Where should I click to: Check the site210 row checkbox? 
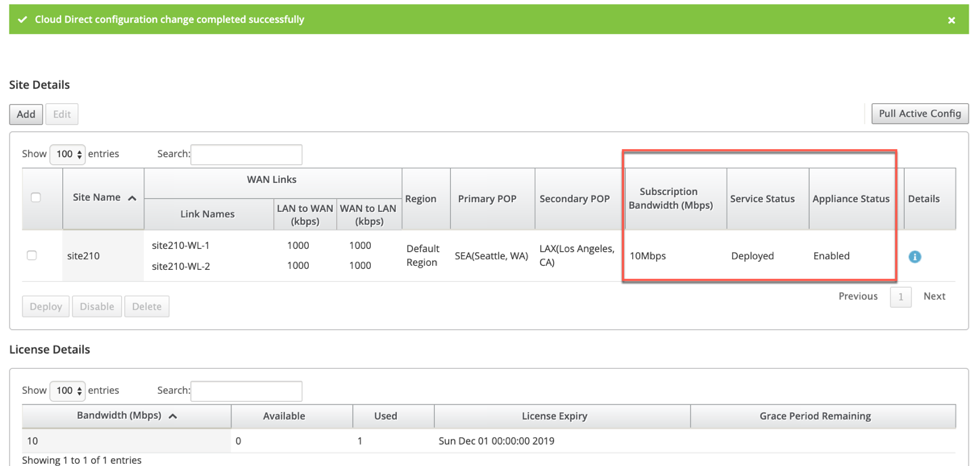pos(32,255)
